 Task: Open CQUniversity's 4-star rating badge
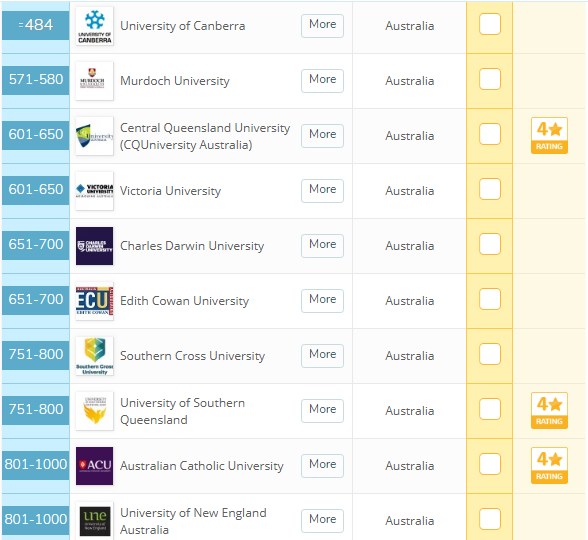click(x=549, y=136)
